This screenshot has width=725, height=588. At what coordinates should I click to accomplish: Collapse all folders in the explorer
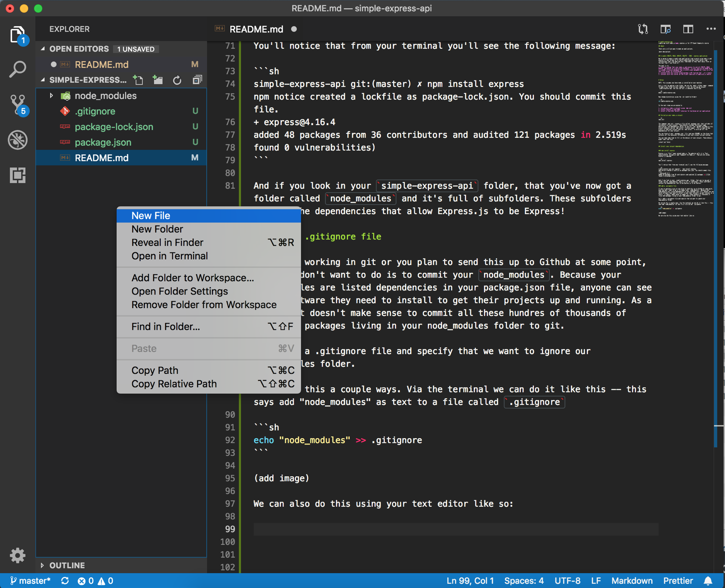[197, 80]
